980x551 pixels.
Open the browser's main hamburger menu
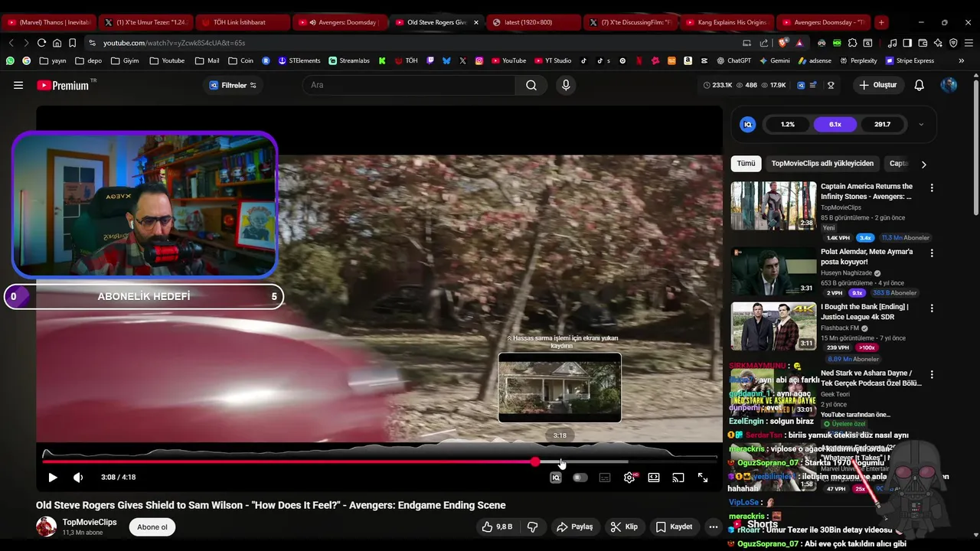968,43
